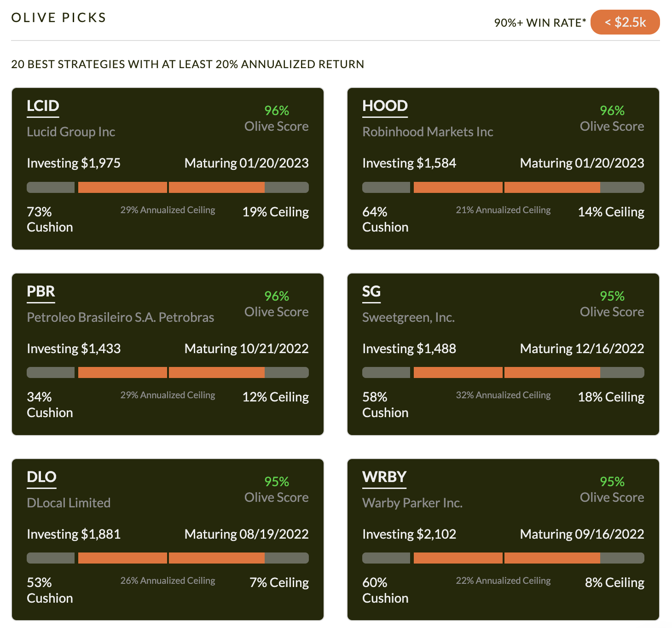Click the 14% Ceiling value
The image size is (672, 628).
pos(611,212)
